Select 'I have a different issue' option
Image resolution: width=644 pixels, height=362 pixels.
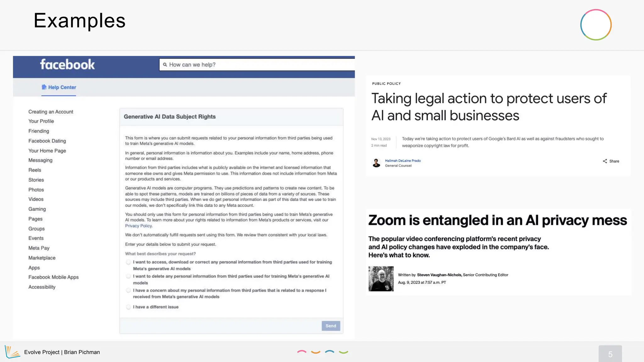(x=128, y=307)
